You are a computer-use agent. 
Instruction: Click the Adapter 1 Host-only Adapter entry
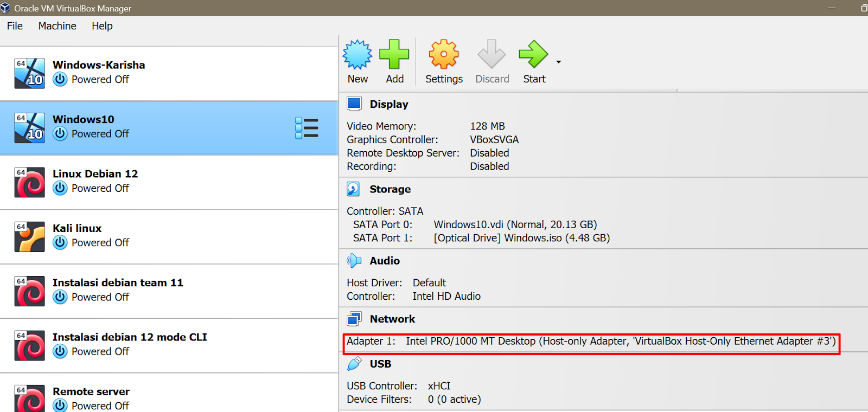pyautogui.click(x=591, y=342)
